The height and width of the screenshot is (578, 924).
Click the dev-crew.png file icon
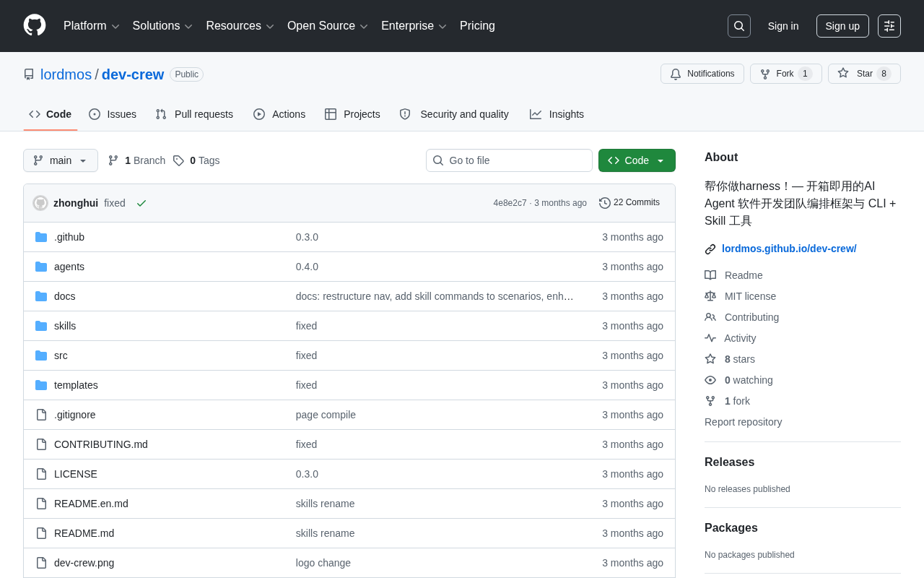pyautogui.click(x=41, y=563)
